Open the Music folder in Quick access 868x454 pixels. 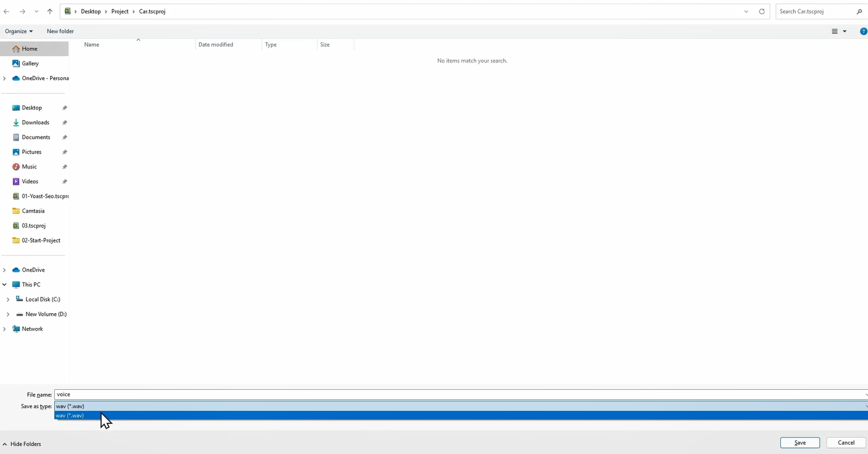(29, 167)
